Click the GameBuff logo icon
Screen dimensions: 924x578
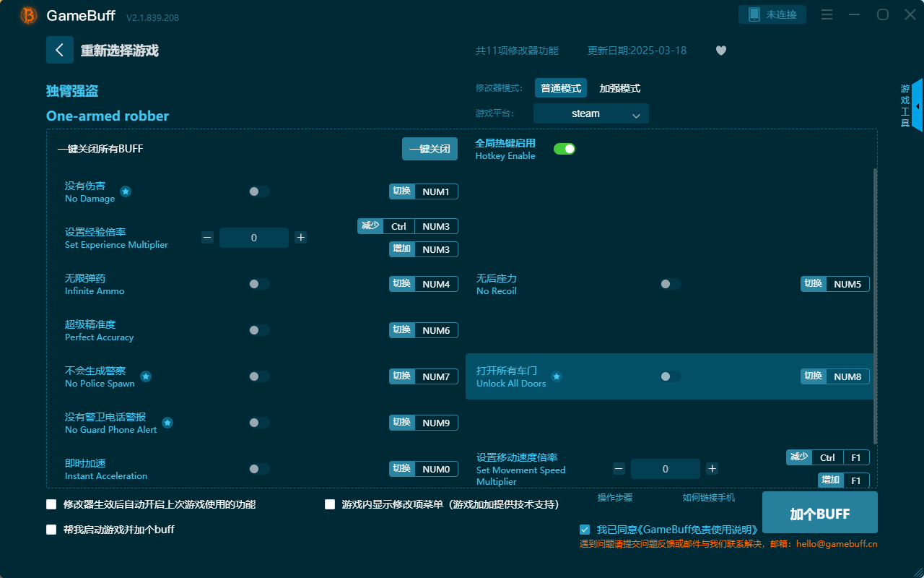point(27,14)
